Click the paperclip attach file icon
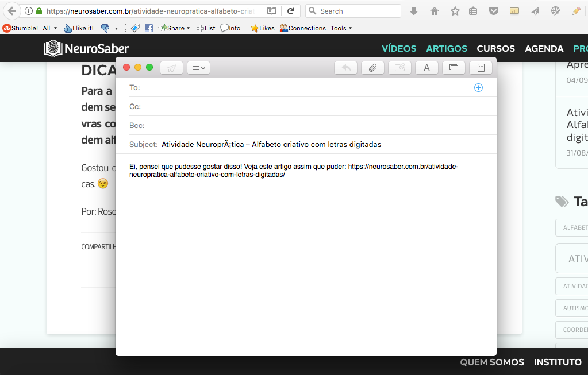This screenshot has height=375, width=588. point(372,68)
